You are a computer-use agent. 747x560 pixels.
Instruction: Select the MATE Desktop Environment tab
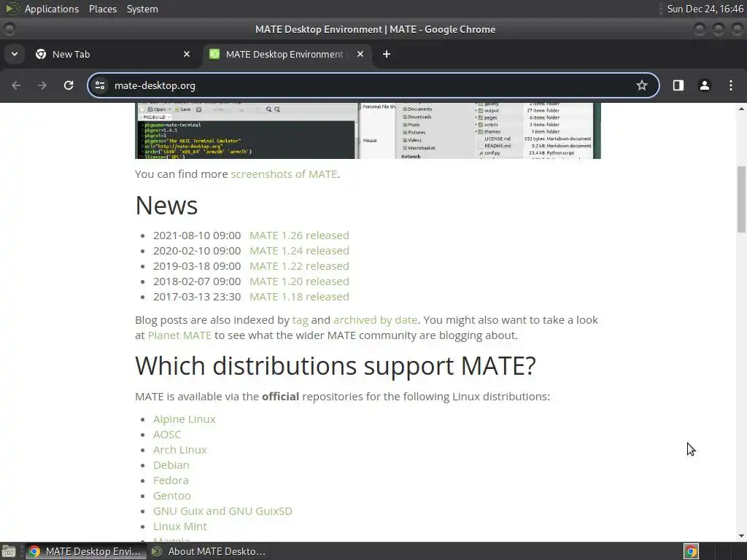pos(285,54)
